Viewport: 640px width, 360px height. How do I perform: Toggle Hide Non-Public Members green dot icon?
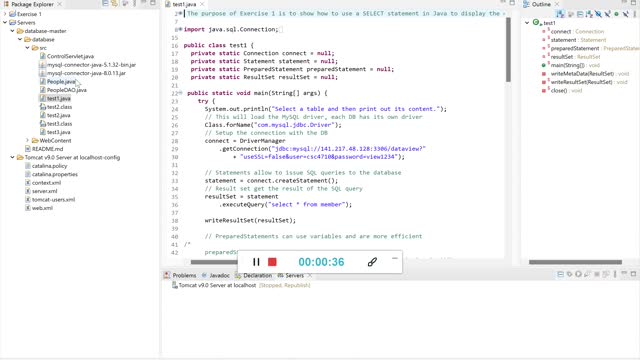616,14
